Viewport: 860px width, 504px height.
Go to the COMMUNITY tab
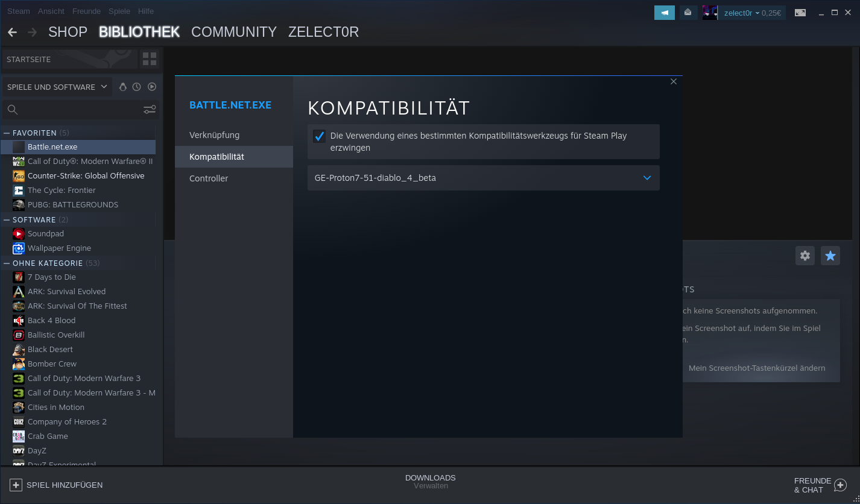click(x=234, y=32)
